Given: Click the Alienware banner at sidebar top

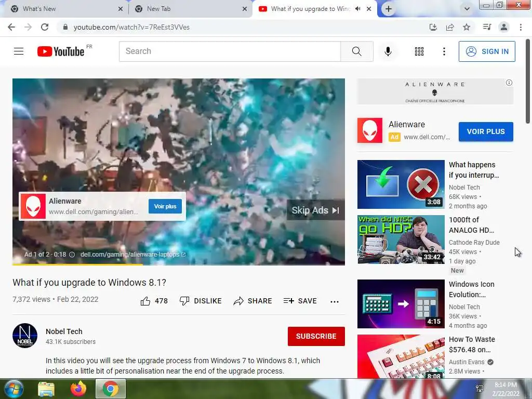Looking at the screenshot, I should 435,91.
